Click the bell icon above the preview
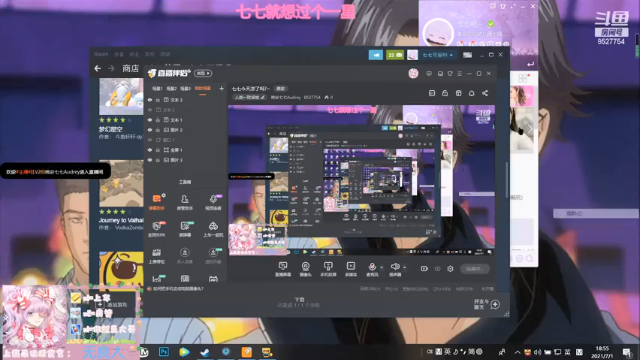Screen dimensions: 640x360 pyautogui.click(x=471, y=93)
